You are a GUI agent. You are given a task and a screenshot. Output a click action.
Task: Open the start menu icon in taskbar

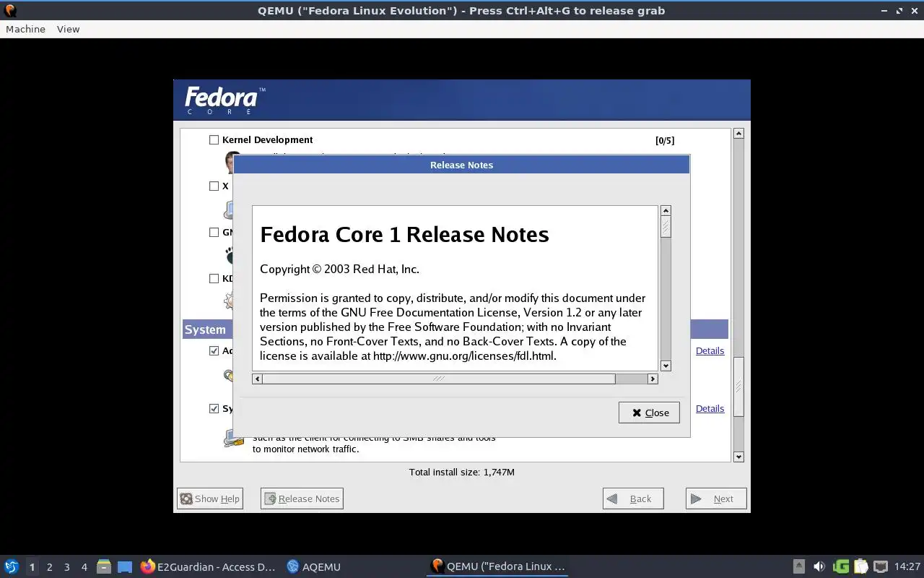(12, 566)
